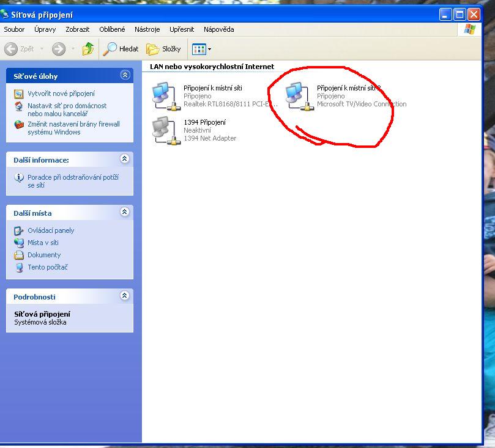Click the Views grid icon

coord(199,49)
